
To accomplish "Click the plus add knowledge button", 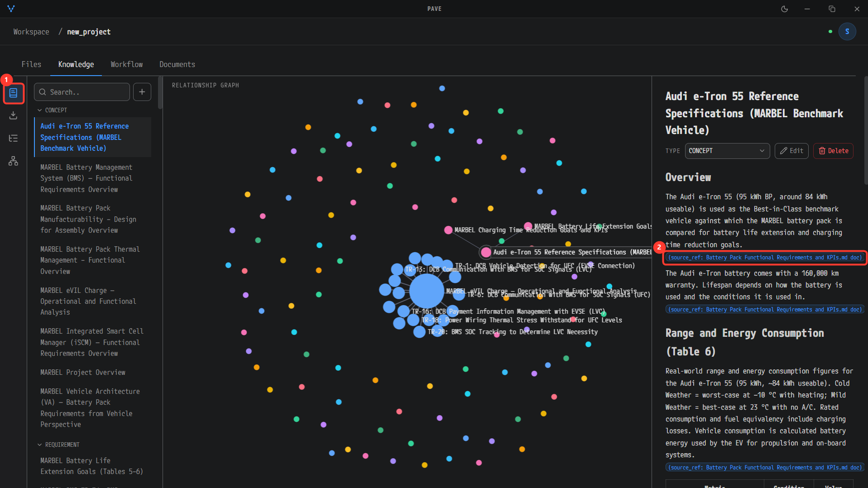I will coord(142,92).
